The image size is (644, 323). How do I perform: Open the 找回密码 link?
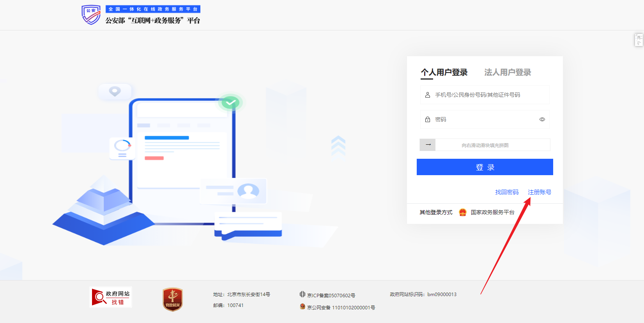click(x=507, y=192)
